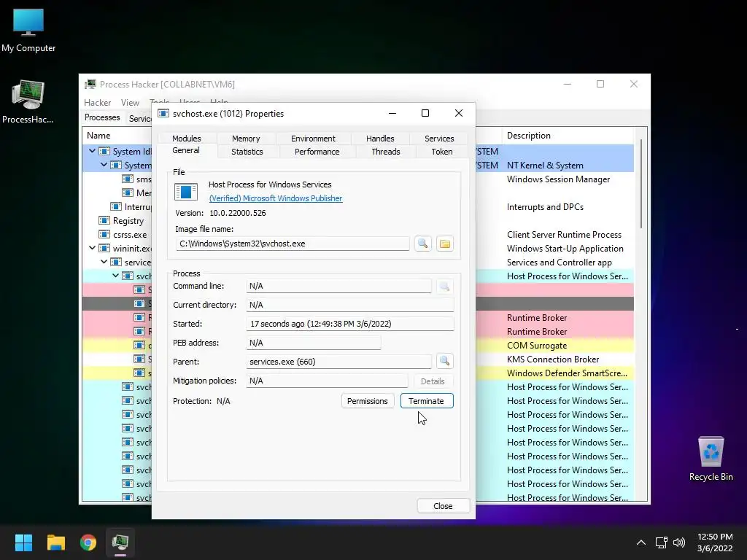
Task: Switch to the Statistics tab
Action: pos(247,152)
